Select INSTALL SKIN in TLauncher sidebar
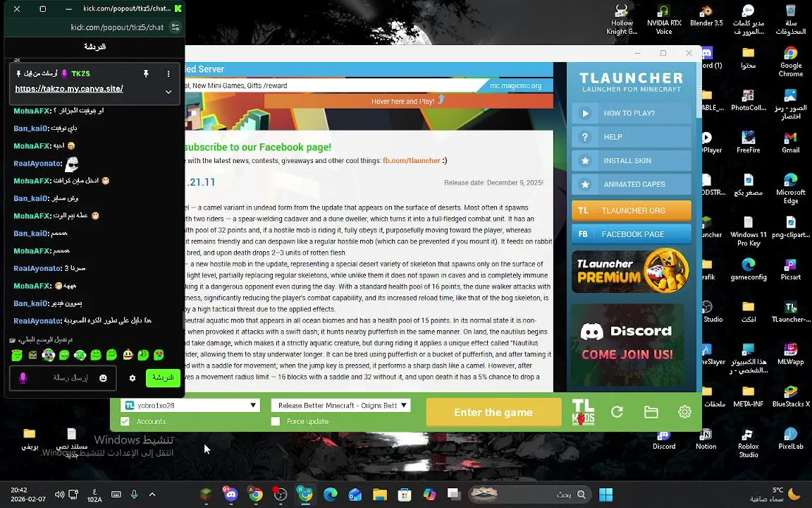 tap(632, 161)
